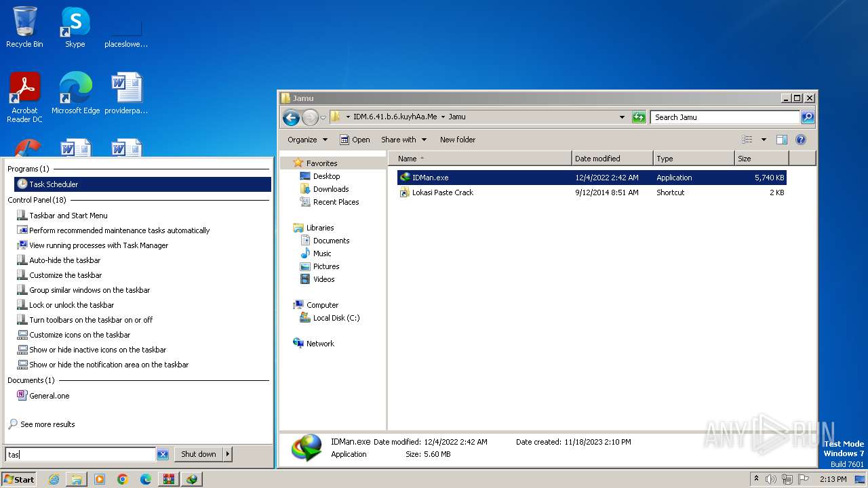Select Documents library in navigation pane

[x=324, y=241]
